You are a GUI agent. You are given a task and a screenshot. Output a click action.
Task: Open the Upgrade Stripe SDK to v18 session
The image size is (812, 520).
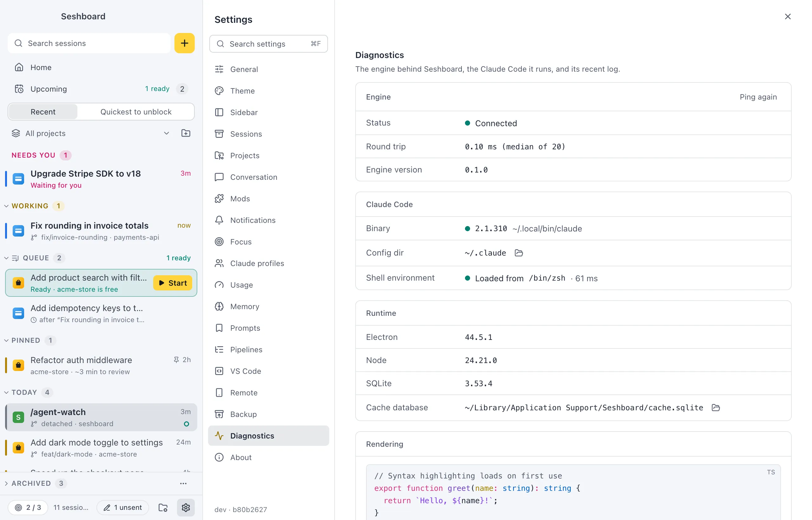click(101, 179)
